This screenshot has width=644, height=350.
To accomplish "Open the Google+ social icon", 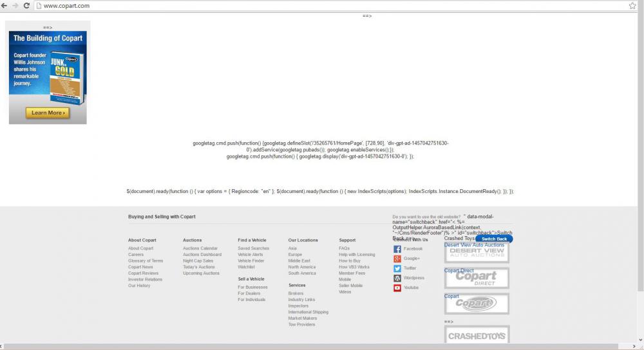I will coord(397,259).
